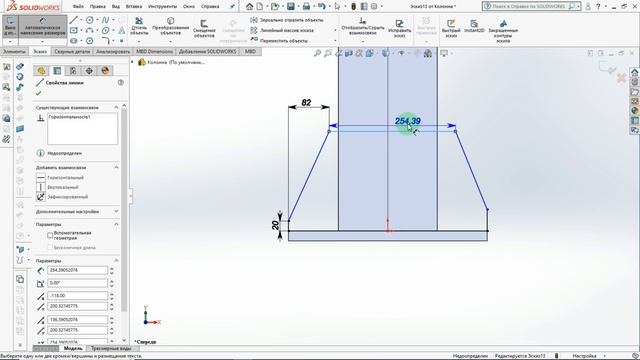This screenshot has width=640, height=360.
Task: Switch to MBD Dimensions ribbon tab
Action: coord(155,51)
